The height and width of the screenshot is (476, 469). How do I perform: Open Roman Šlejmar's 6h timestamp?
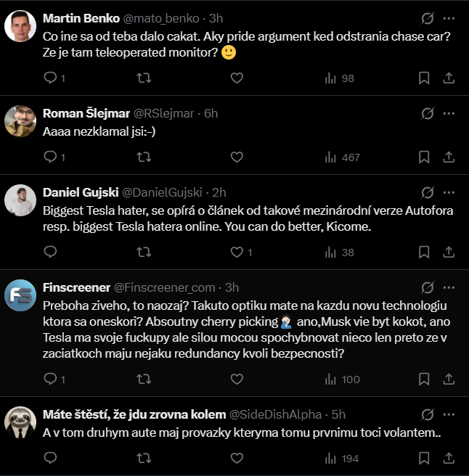click(x=211, y=113)
